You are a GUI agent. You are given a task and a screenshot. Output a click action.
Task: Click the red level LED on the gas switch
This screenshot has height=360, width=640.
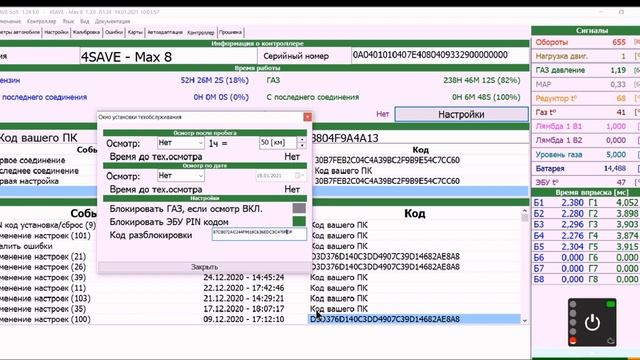click(573, 340)
